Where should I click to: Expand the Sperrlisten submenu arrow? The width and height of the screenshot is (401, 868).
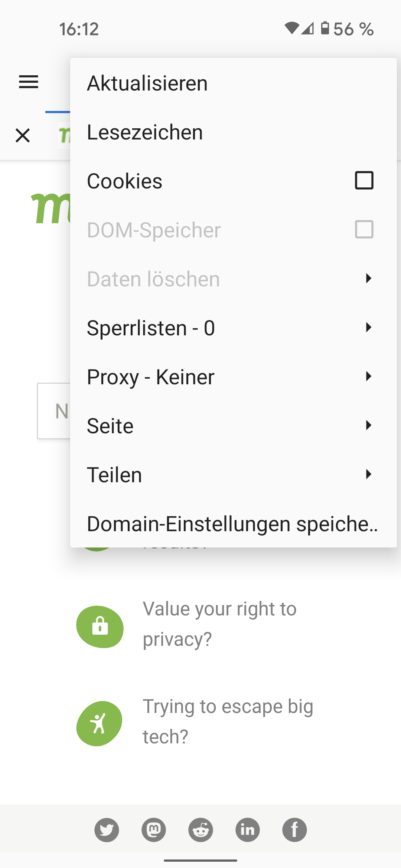pyautogui.click(x=368, y=328)
